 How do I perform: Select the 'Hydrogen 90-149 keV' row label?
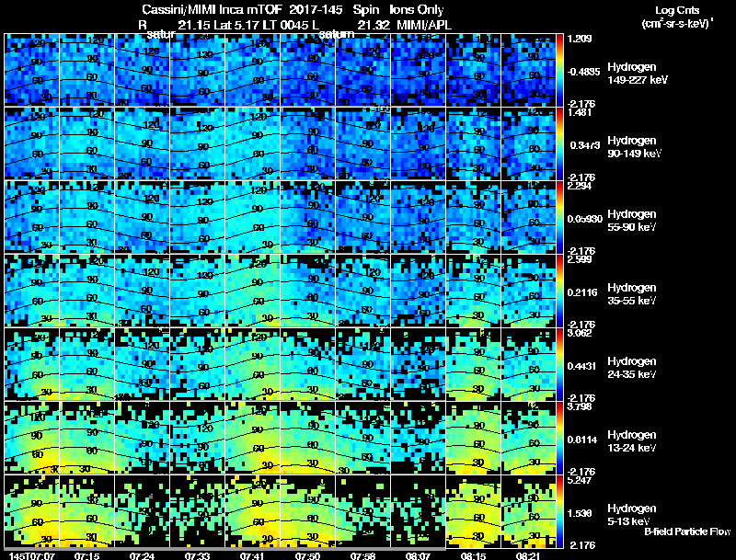[x=634, y=147]
